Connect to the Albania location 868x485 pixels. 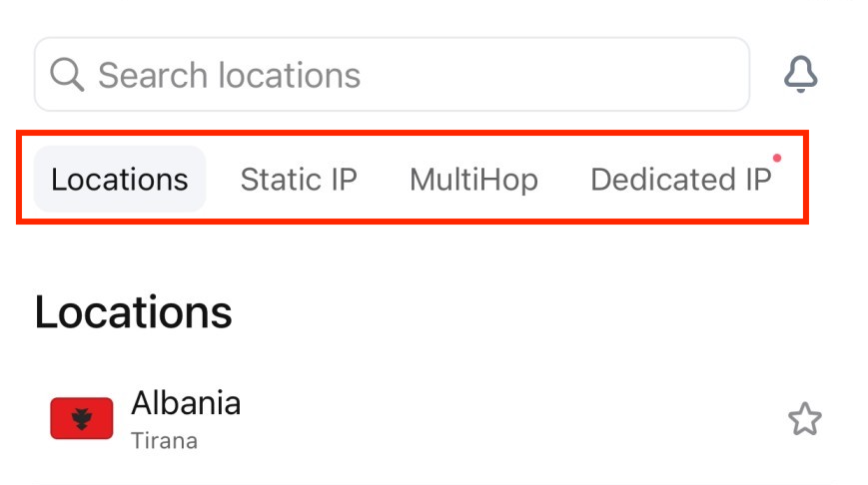pyautogui.click(x=434, y=419)
